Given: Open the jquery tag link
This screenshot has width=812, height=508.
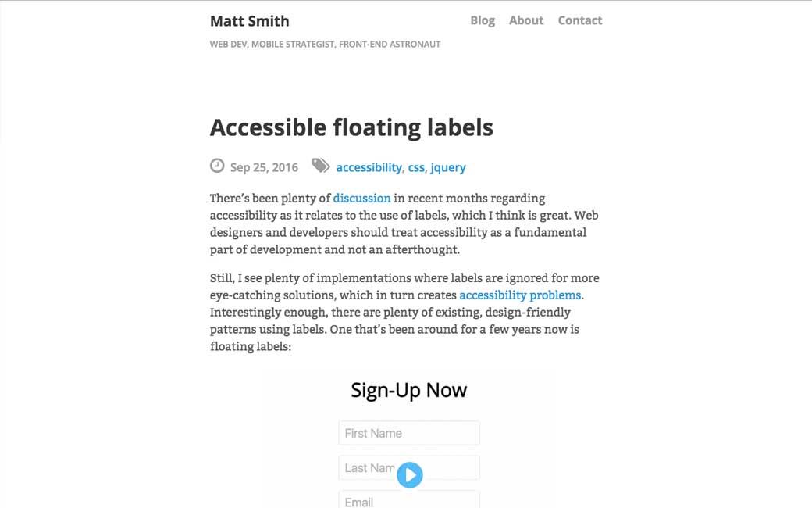Looking at the screenshot, I should point(448,167).
